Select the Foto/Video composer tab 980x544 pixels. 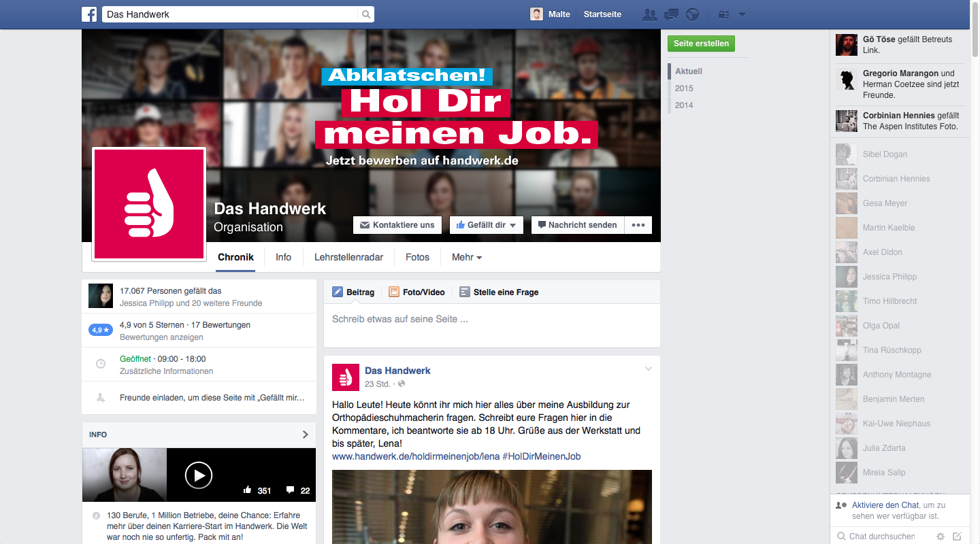coord(416,292)
